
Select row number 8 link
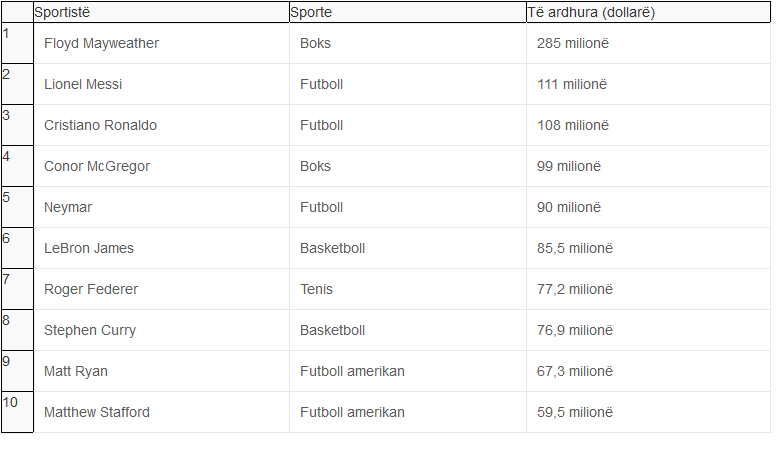[6, 320]
